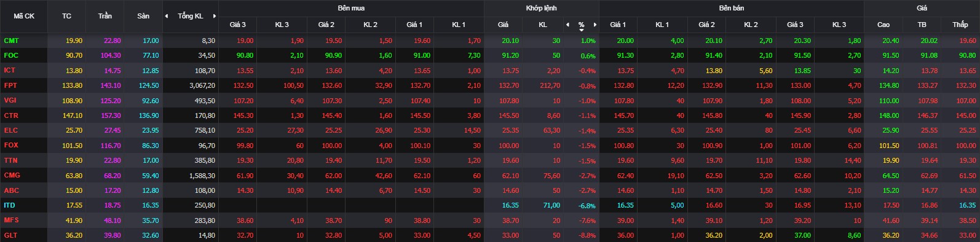The width and height of the screenshot is (980, 242).
Task: Click the Bên mua header group
Action: tap(351, 8)
